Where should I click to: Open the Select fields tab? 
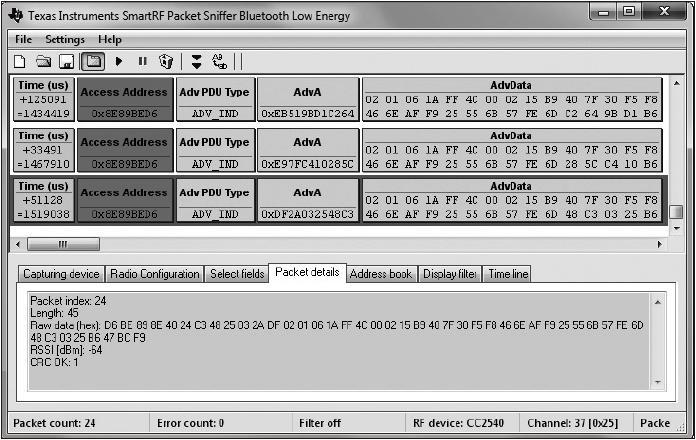(237, 274)
